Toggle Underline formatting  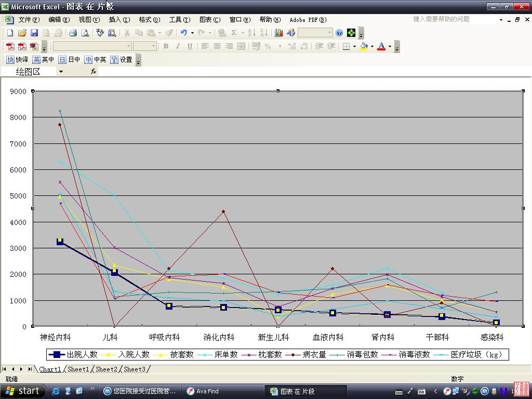pyautogui.click(x=190, y=46)
